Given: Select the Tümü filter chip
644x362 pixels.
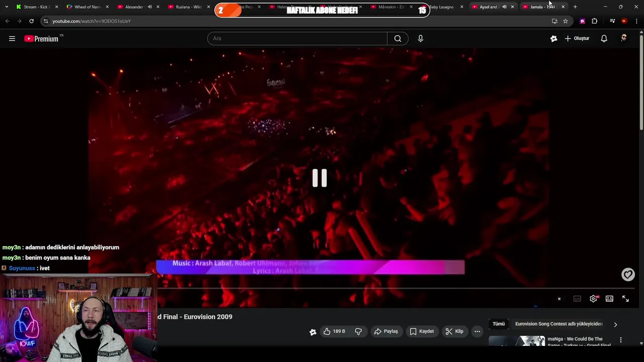Looking at the screenshot, I should (x=499, y=324).
